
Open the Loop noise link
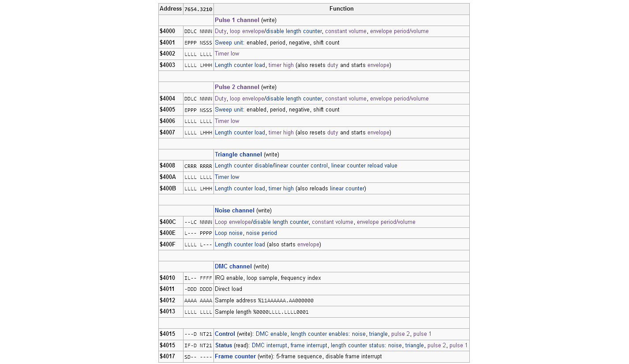pos(228,233)
